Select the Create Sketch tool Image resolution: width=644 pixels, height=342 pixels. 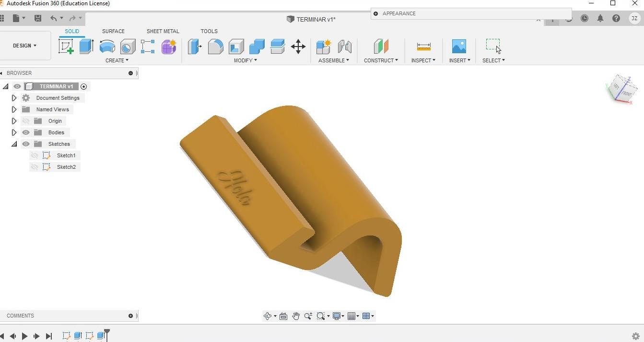pyautogui.click(x=66, y=47)
